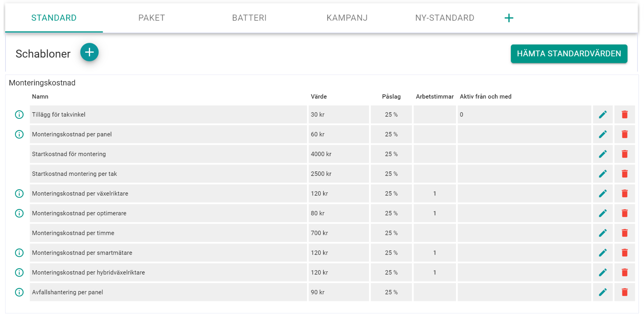
Task: Add a new Schabloner template
Action: [x=89, y=52]
